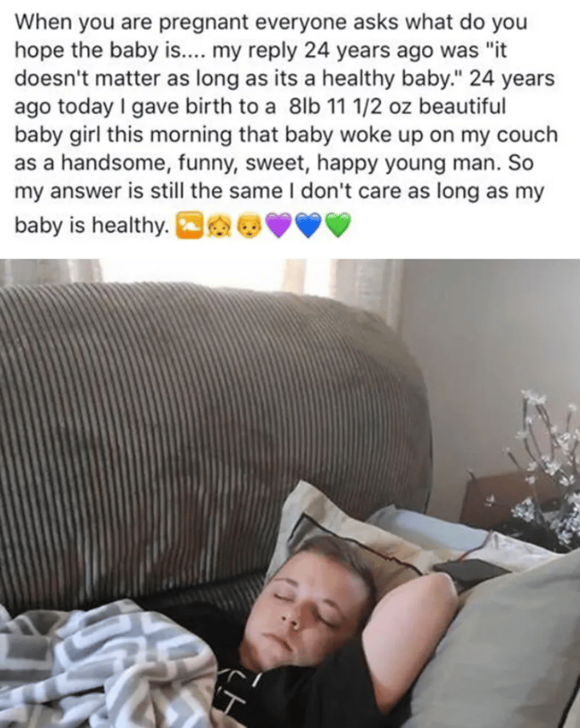Image resolution: width=580 pixels, height=728 pixels.
Task: Select the blue heart emoji
Action: tap(309, 226)
